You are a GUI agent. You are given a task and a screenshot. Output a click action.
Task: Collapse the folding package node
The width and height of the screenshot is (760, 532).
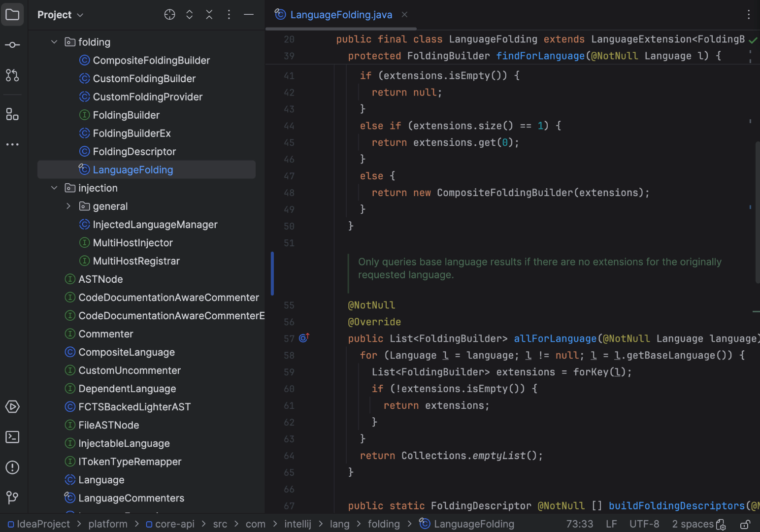tap(54, 42)
